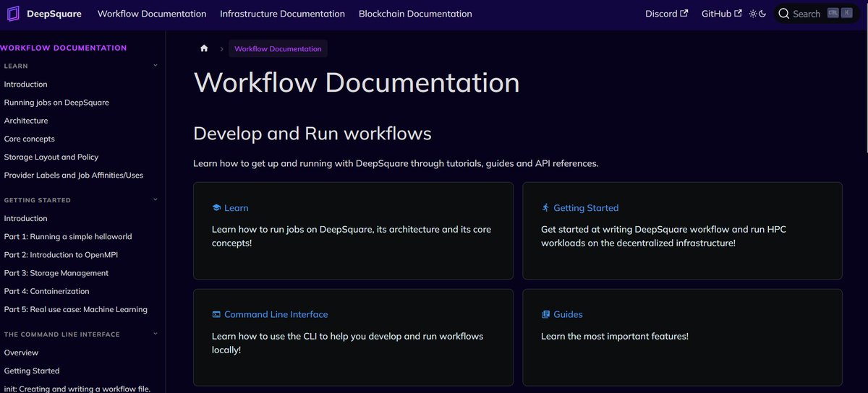
Task: Click the Workflow Documentation breadcrumb chip
Action: point(278,48)
